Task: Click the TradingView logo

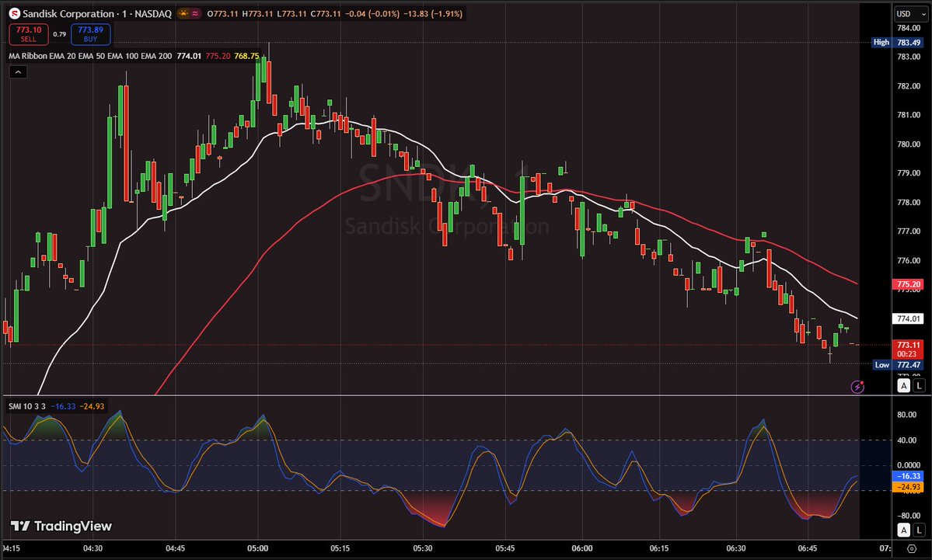Action: tap(61, 526)
